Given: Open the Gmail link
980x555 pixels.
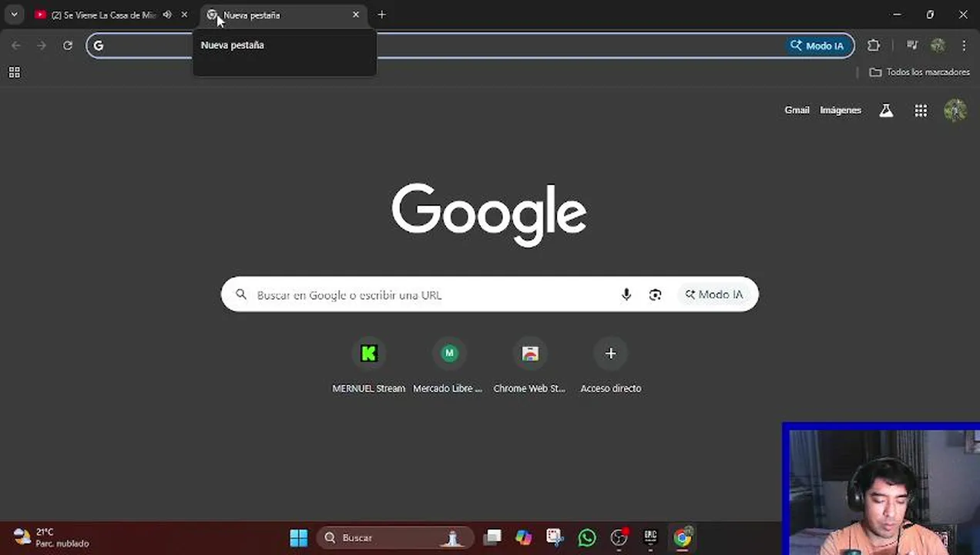Looking at the screenshot, I should point(797,110).
